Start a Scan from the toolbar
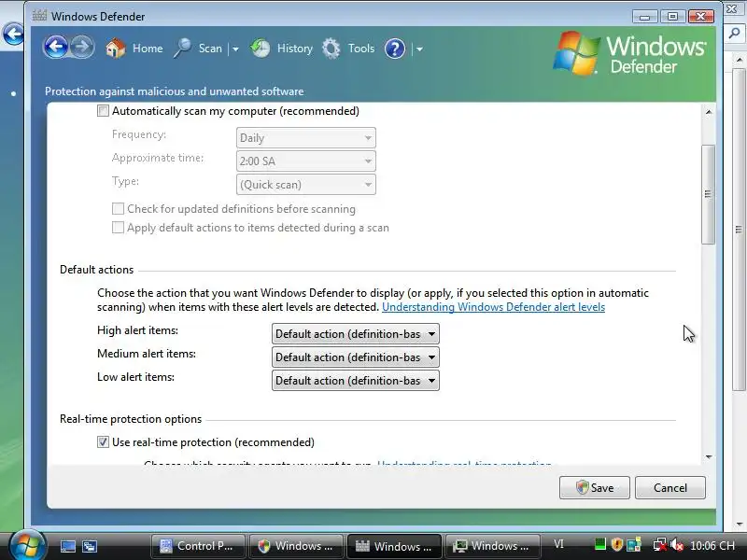747x560 pixels. pyautogui.click(x=198, y=49)
